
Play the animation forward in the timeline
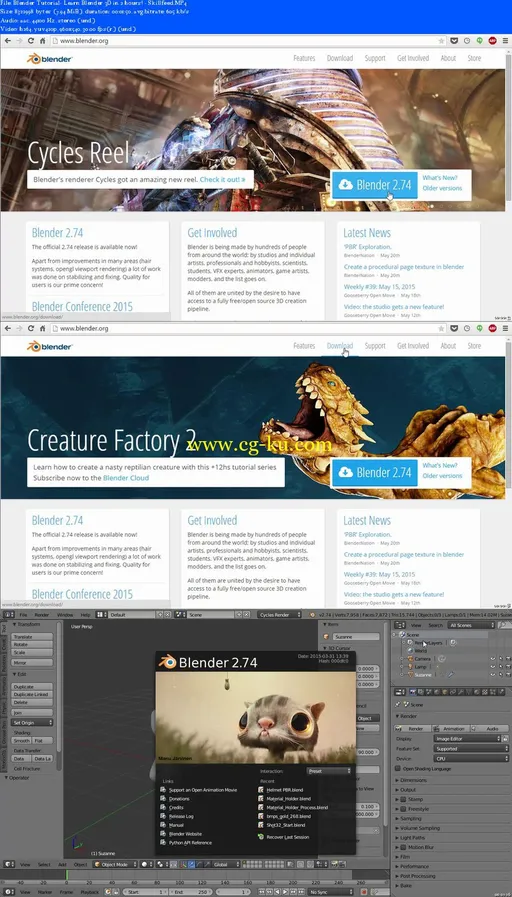point(285,892)
